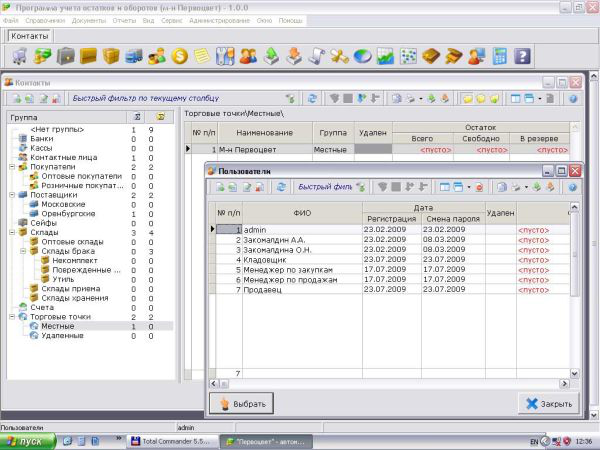Open the Отчеты menu
Screen dimensions: 600x450
(124, 21)
